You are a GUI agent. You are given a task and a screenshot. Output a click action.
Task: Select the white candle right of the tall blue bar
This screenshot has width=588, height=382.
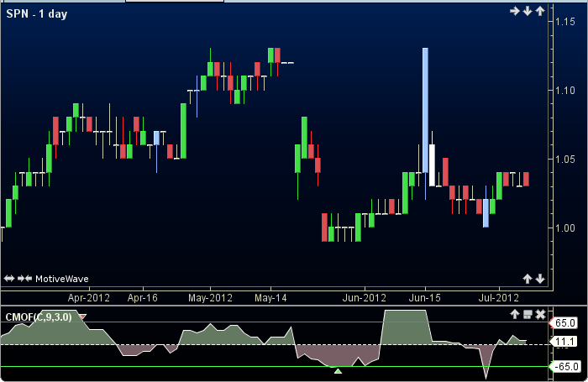click(x=432, y=165)
